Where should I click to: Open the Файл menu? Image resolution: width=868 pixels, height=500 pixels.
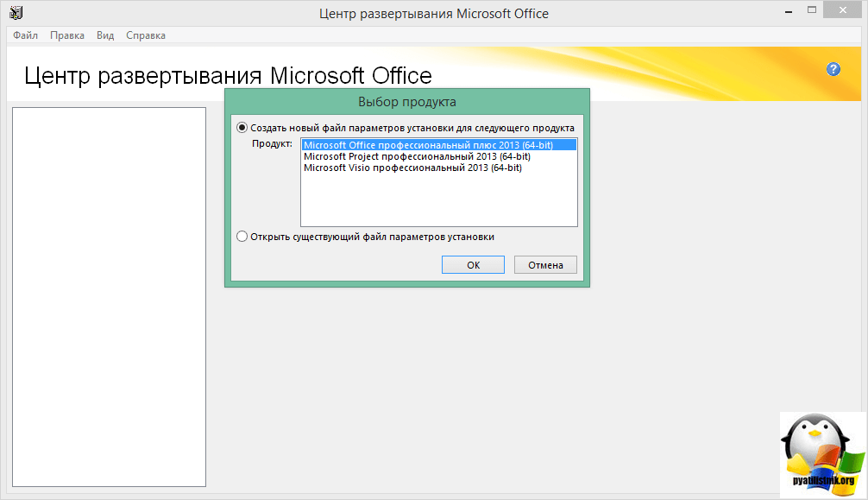[x=26, y=35]
